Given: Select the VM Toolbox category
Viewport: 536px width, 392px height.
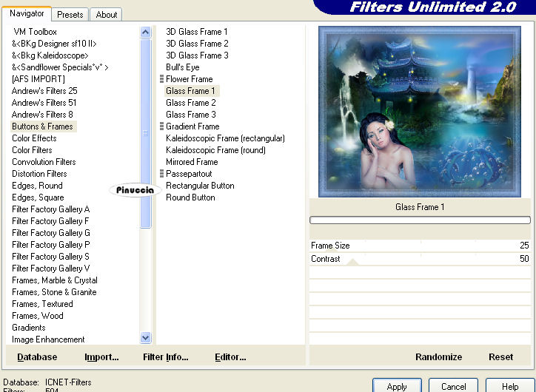Looking at the screenshot, I should (36, 32).
